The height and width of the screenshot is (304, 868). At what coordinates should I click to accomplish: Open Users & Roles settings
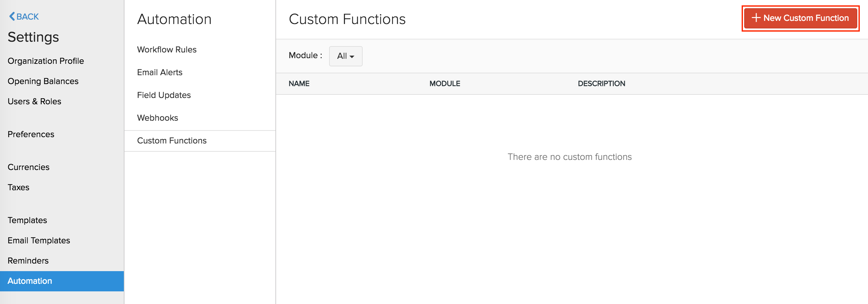(x=34, y=101)
